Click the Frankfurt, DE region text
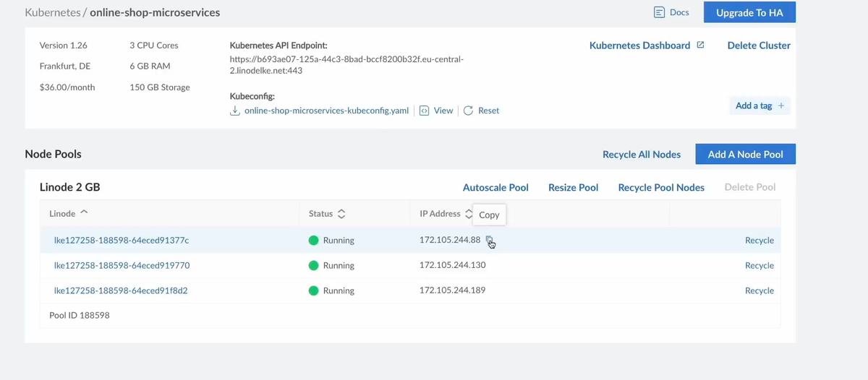Viewport: 868px width, 380px height. coord(65,66)
